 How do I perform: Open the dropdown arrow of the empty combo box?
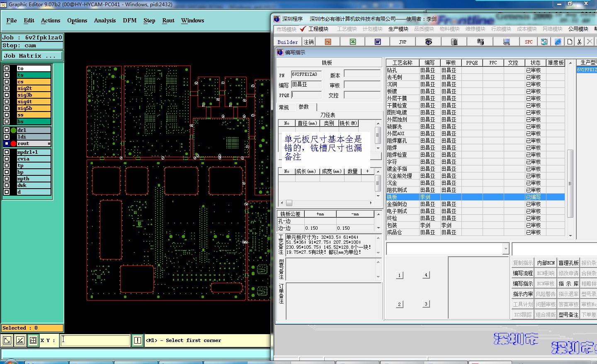(505, 249)
